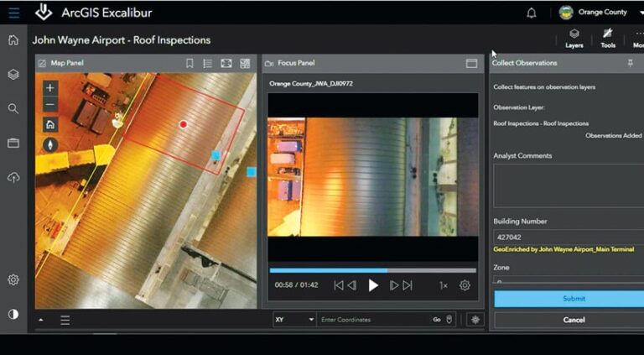Open the XY coordinate format dropdown
The height and width of the screenshot is (355, 644).
pos(294,319)
